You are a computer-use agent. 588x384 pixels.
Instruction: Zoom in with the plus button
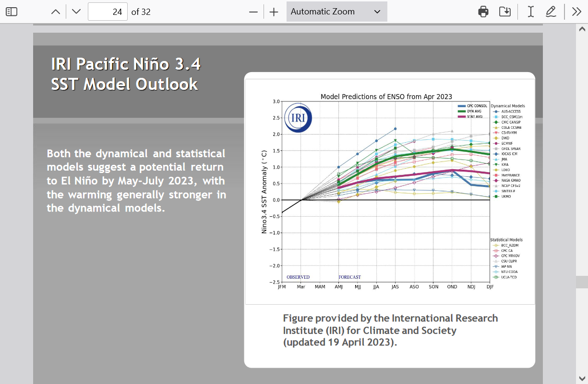pos(274,12)
